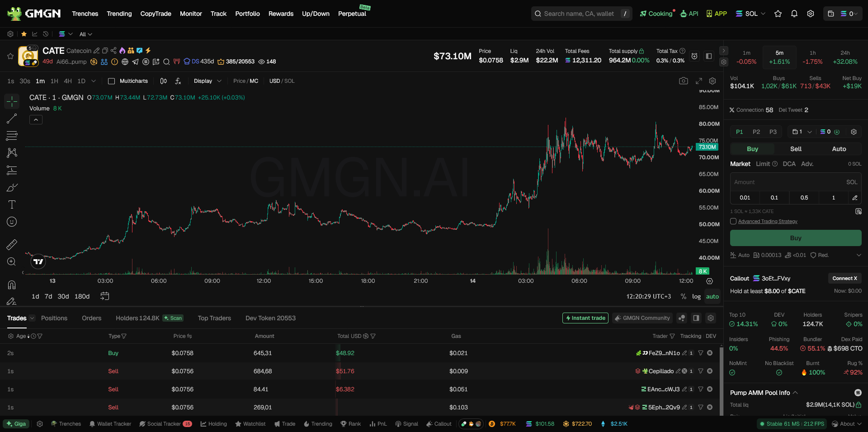Click the Amount SOL input field
Screen dimensions: 868x432
(x=796, y=182)
